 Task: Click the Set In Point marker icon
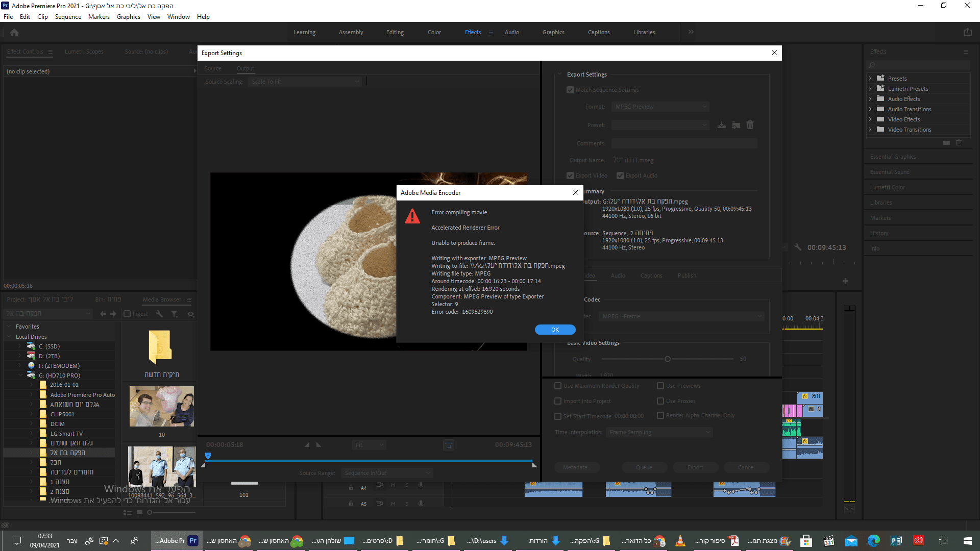coord(307,445)
